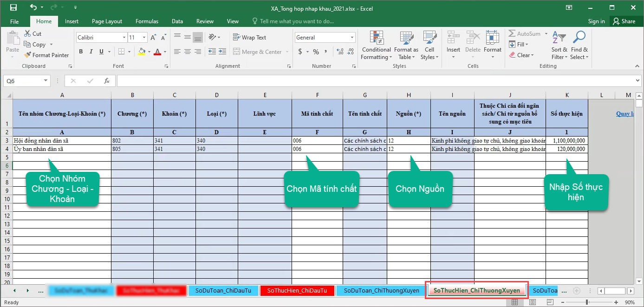This screenshot has width=644, height=307.
Task: Open Conditional Formatting in Styles group
Action: (376, 45)
